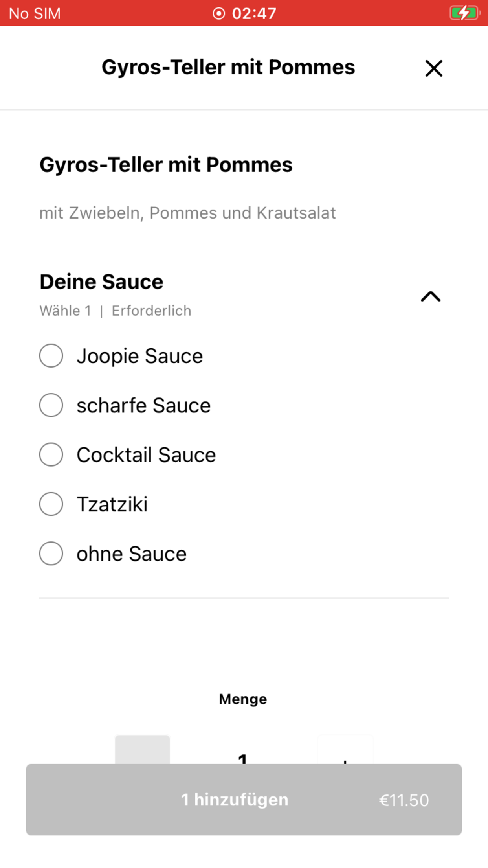Tap the 1 hinzufügen button
The width and height of the screenshot is (488, 868).
click(x=244, y=800)
